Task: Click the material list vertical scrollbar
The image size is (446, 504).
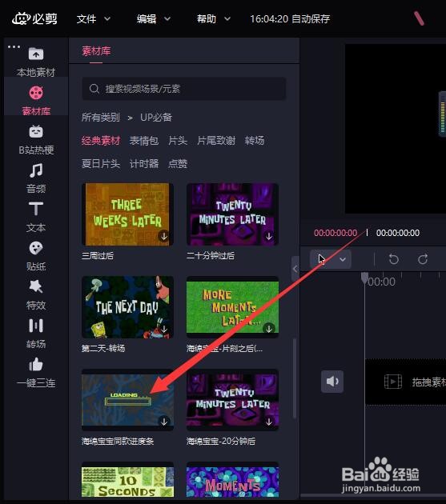Action: pos(294,378)
